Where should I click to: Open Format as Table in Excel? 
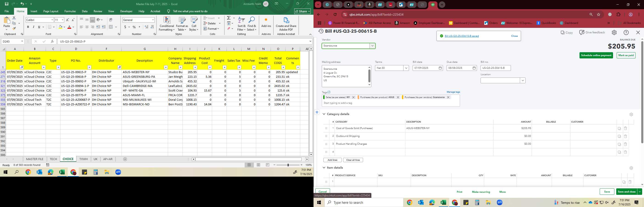tap(182, 24)
